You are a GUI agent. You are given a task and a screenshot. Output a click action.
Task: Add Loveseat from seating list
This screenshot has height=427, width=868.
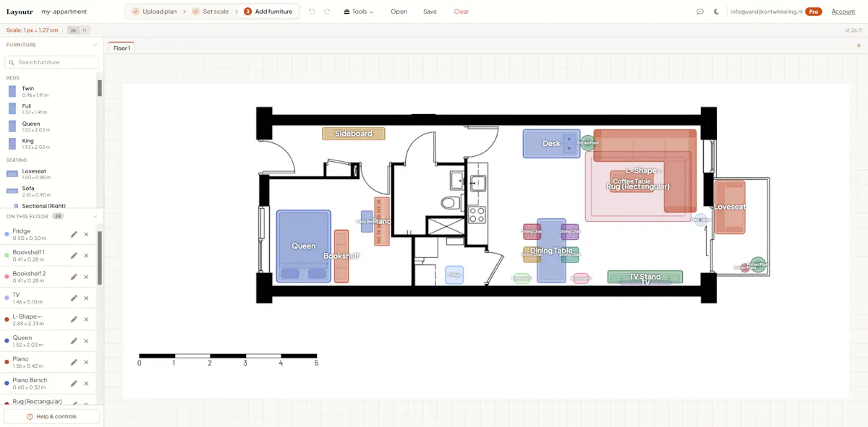[48, 174]
